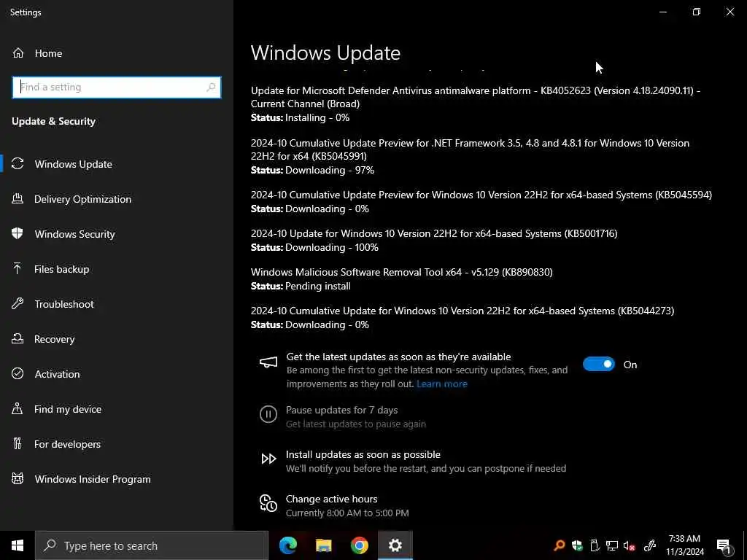This screenshot has height=560, width=747.
Task: Launch Microsoft Edge from the taskbar
Action: pos(288,545)
